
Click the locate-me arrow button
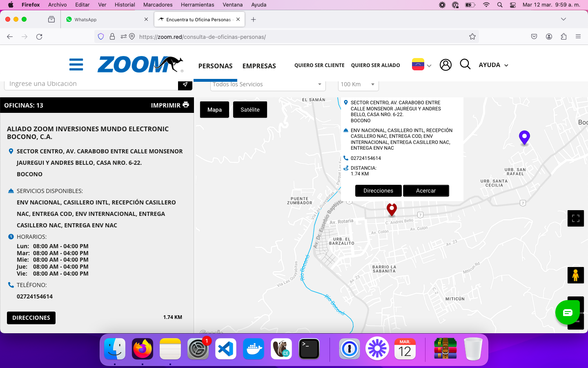[x=185, y=85]
